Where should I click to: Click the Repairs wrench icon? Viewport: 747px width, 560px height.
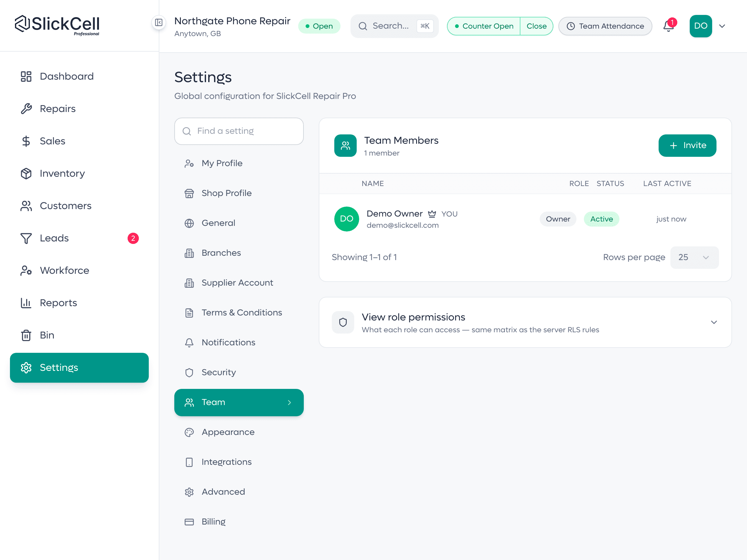click(26, 109)
